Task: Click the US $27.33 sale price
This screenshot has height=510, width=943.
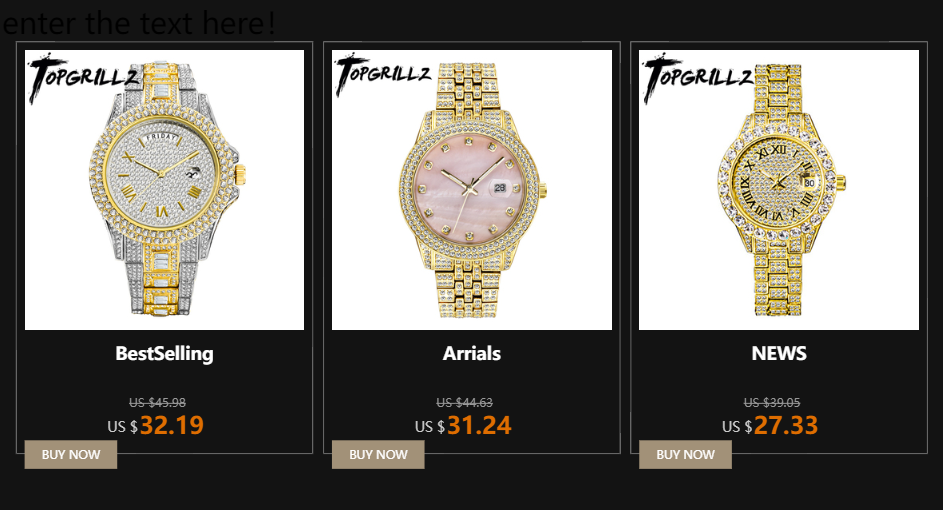Action: point(770,426)
